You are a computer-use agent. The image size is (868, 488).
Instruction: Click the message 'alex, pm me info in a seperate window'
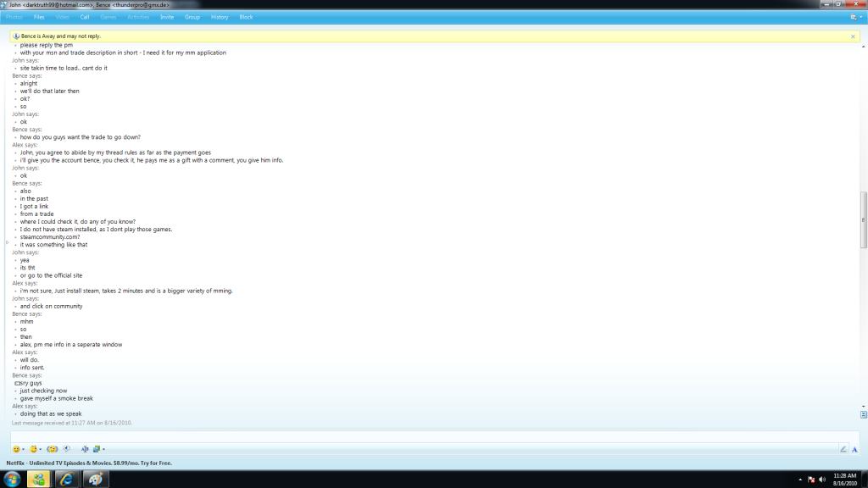(x=71, y=344)
